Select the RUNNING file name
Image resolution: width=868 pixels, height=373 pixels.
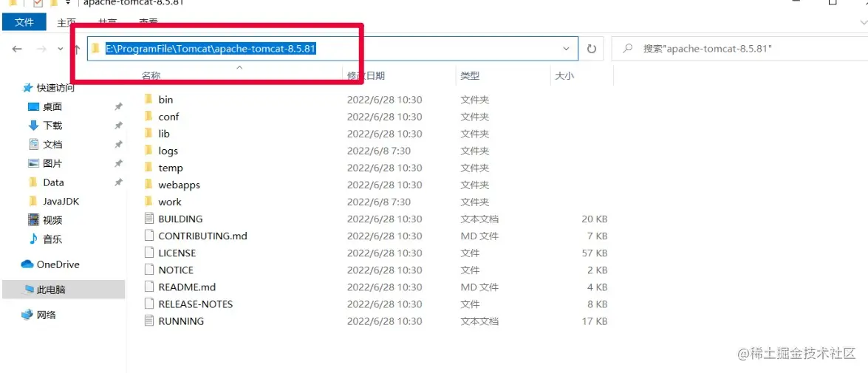(181, 321)
